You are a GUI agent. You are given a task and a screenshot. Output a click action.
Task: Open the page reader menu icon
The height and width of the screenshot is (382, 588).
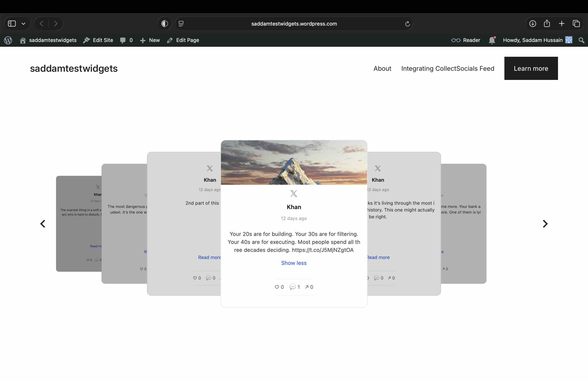tap(181, 24)
